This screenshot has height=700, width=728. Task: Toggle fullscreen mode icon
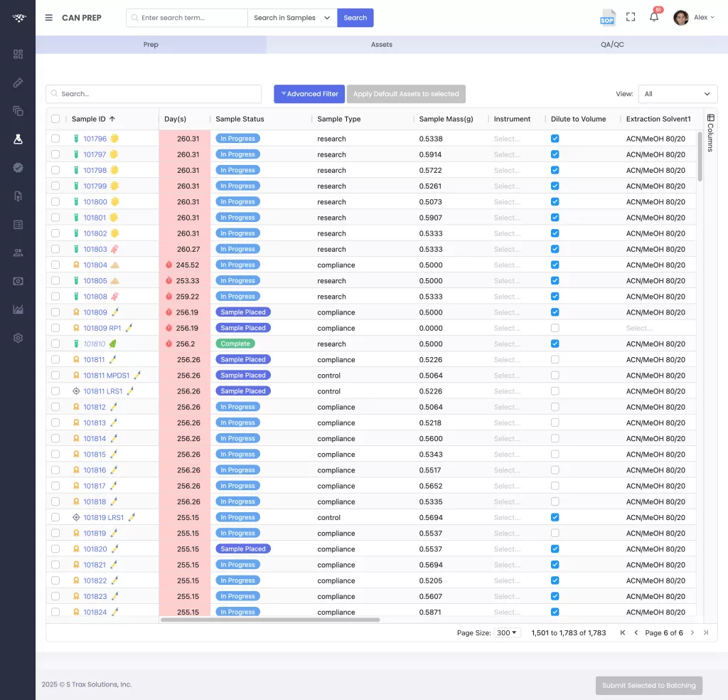631,17
